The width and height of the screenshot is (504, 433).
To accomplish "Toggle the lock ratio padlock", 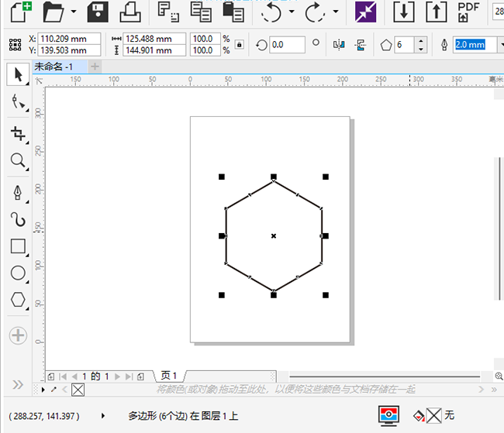I will (240, 45).
